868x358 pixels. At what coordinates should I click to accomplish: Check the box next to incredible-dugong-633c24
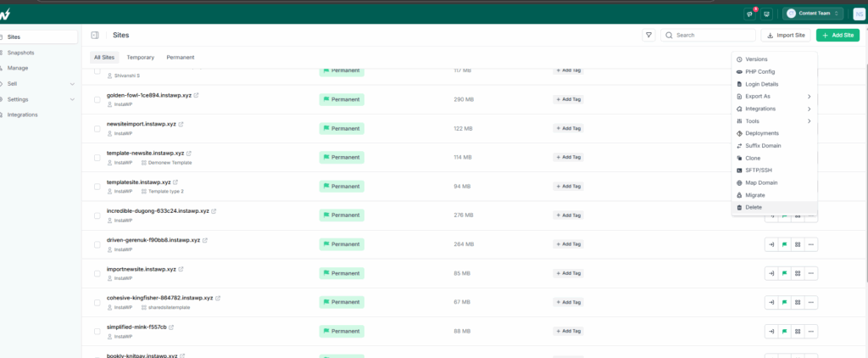tap(97, 215)
